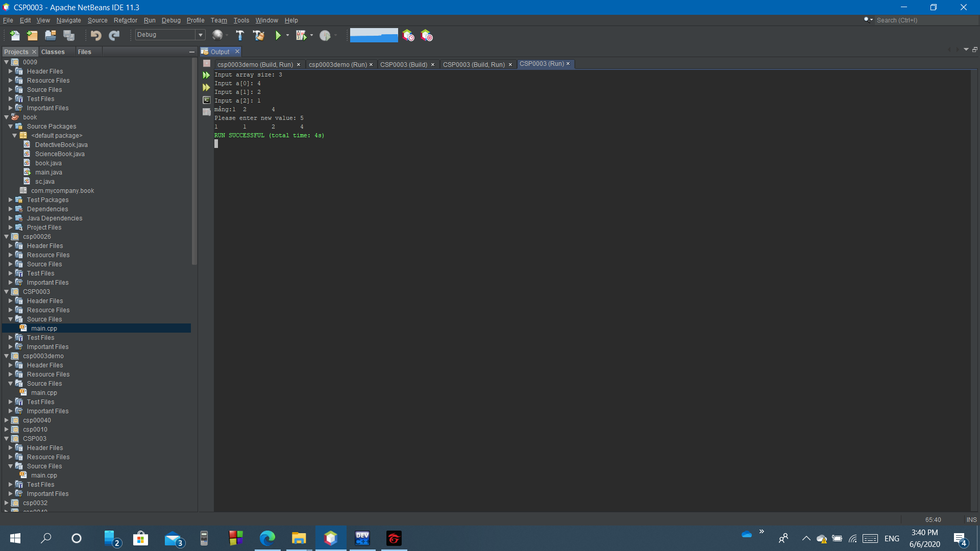Click the Build Project hammer icon
The height and width of the screenshot is (551, 980).
(240, 35)
